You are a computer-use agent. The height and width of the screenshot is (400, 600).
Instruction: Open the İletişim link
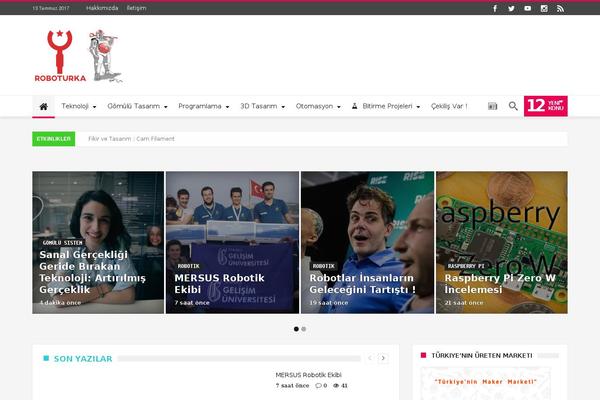pos(136,8)
